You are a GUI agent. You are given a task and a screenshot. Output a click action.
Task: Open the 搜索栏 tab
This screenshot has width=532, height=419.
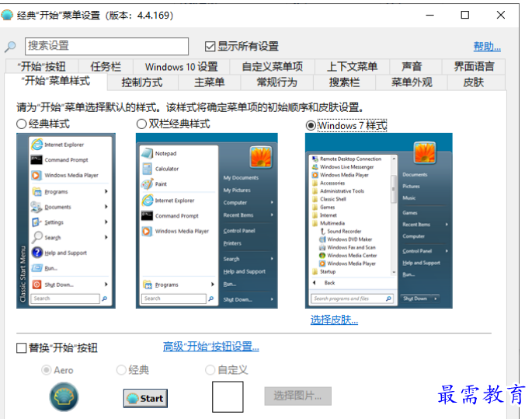coord(344,82)
